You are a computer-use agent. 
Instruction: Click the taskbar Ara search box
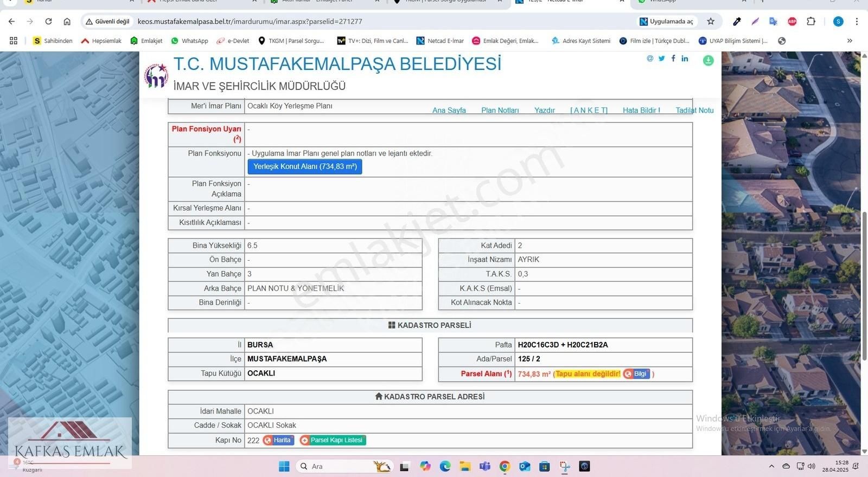344,466
